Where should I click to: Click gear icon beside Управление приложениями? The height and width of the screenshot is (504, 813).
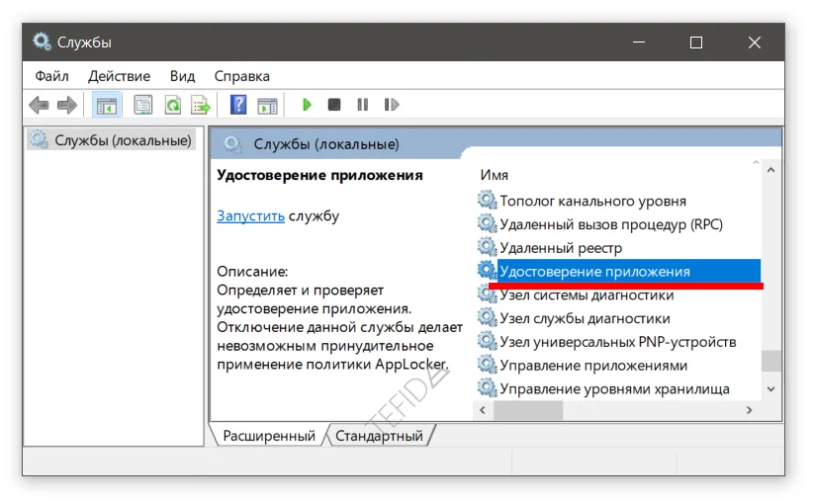[x=487, y=365]
